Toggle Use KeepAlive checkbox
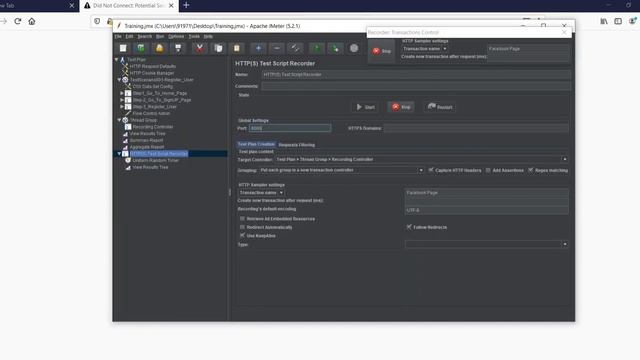 242,236
